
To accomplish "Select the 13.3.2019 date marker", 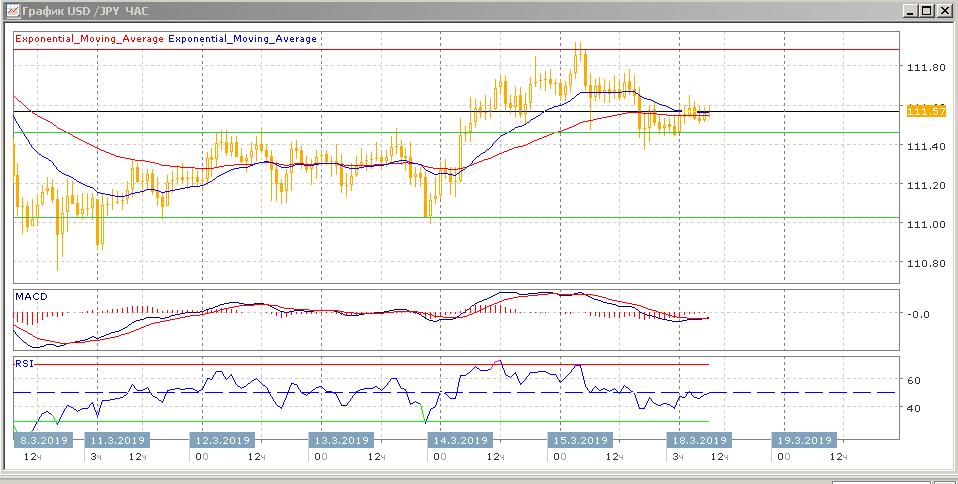I will coord(342,440).
